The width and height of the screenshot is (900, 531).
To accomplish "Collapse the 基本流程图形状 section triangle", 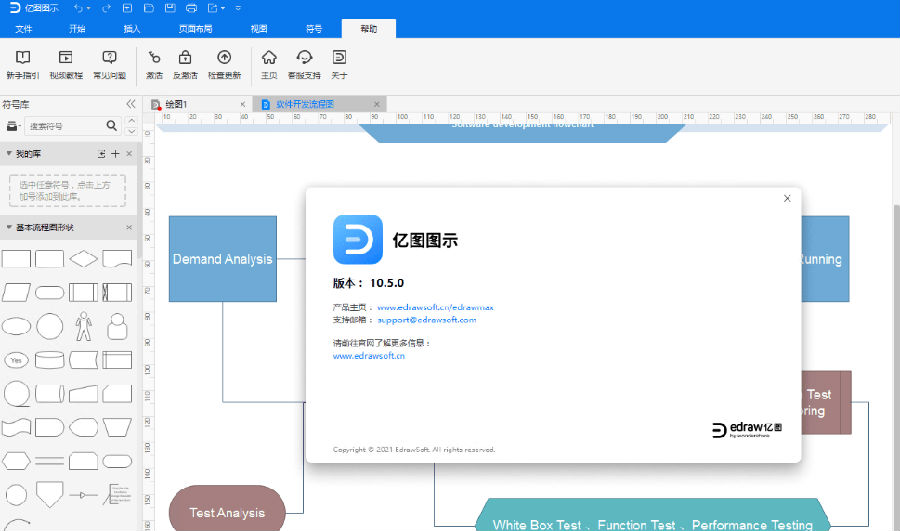I will coord(9,227).
